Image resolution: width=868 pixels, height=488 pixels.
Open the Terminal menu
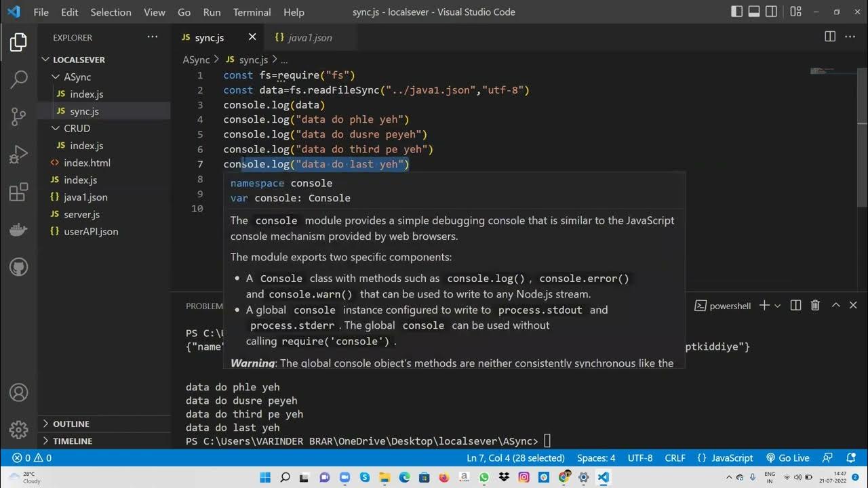point(252,12)
